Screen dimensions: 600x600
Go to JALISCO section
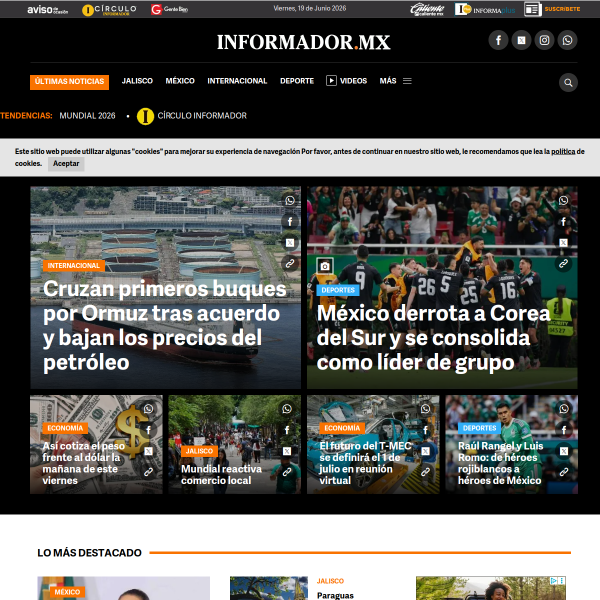pyautogui.click(x=137, y=81)
